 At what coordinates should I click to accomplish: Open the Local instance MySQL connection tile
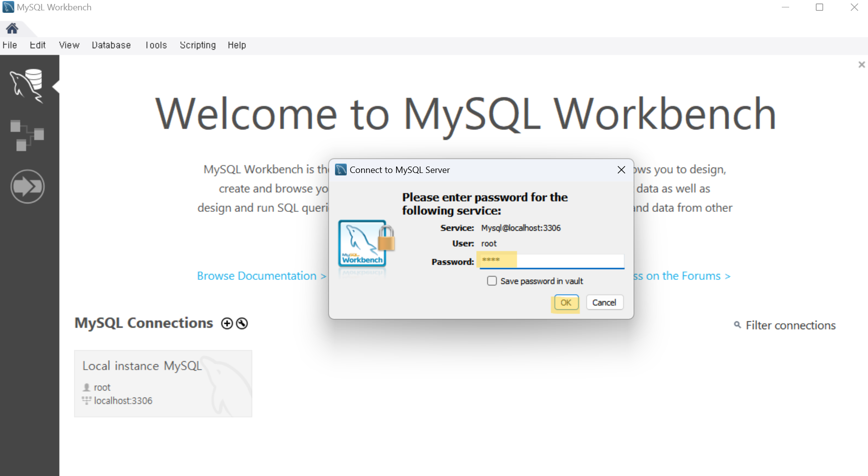tap(163, 383)
